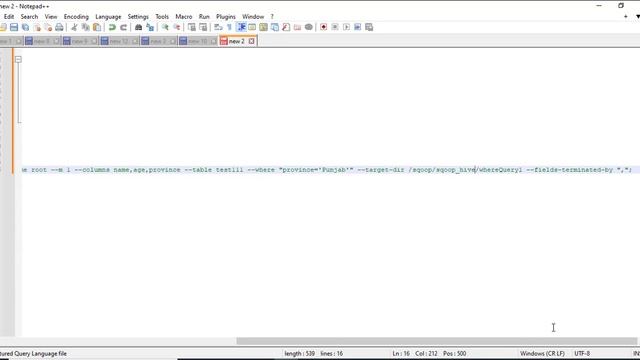Image resolution: width=640 pixels, height=360 pixels.
Task: Click 'Windows (CR LF)' in status bar
Action: tap(542, 353)
